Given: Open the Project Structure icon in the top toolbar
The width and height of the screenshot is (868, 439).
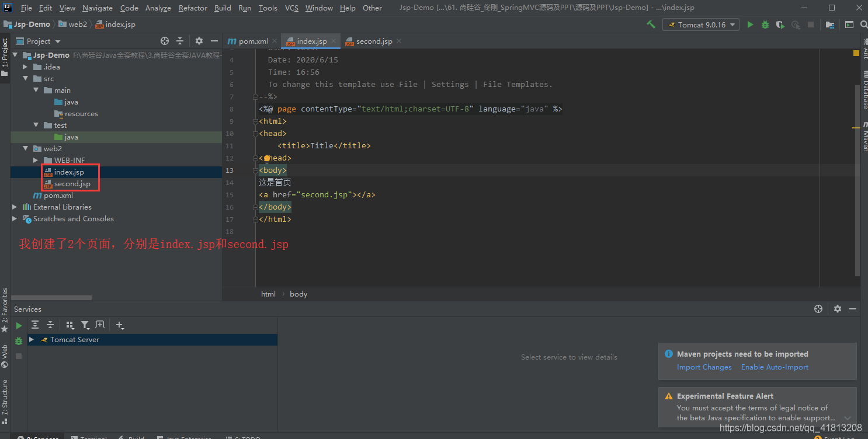Looking at the screenshot, I should click(x=829, y=25).
